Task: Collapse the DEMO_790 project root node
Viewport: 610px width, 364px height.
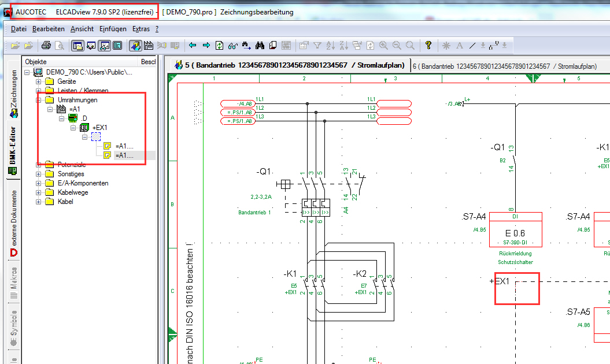Action: (27, 72)
